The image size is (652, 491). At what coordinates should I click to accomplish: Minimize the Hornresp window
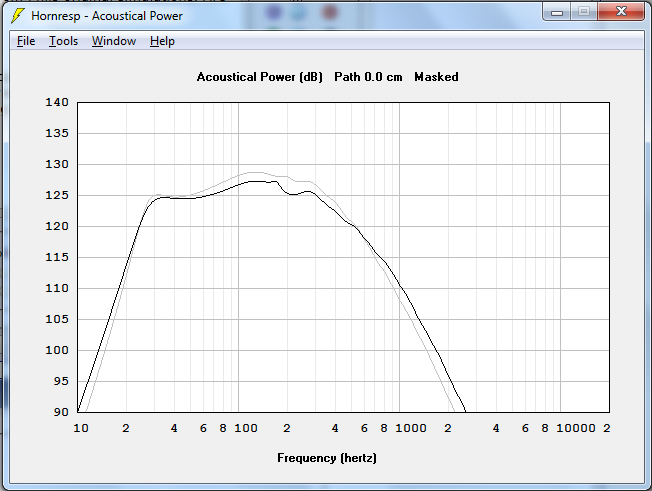coord(557,12)
